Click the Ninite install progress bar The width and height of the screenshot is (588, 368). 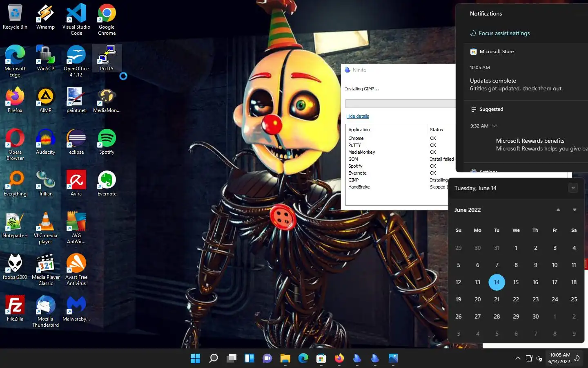pyautogui.click(x=400, y=103)
